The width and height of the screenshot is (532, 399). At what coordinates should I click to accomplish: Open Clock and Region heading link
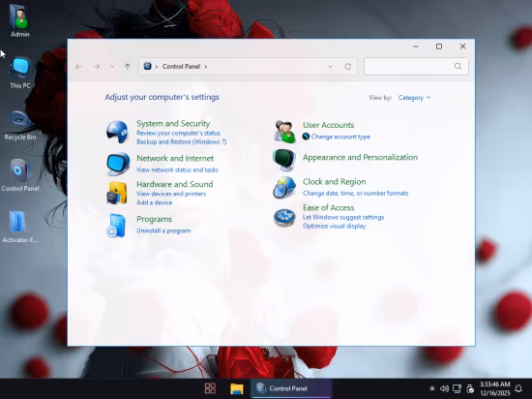tap(335, 182)
